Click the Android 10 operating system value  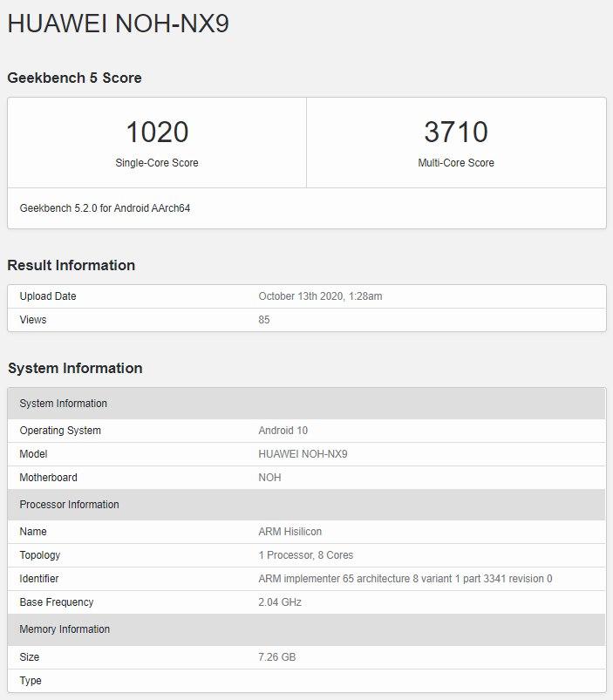(x=283, y=431)
